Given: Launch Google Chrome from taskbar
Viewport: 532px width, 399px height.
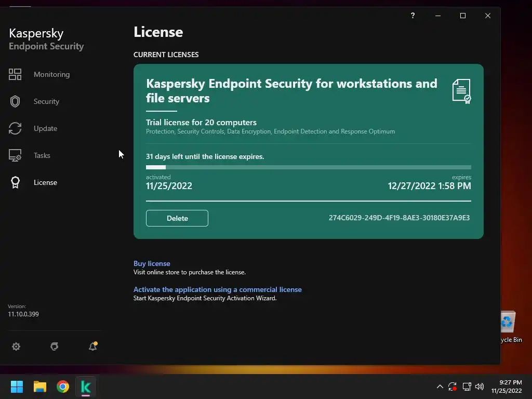Looking at the screenshot, I should 63,387.
